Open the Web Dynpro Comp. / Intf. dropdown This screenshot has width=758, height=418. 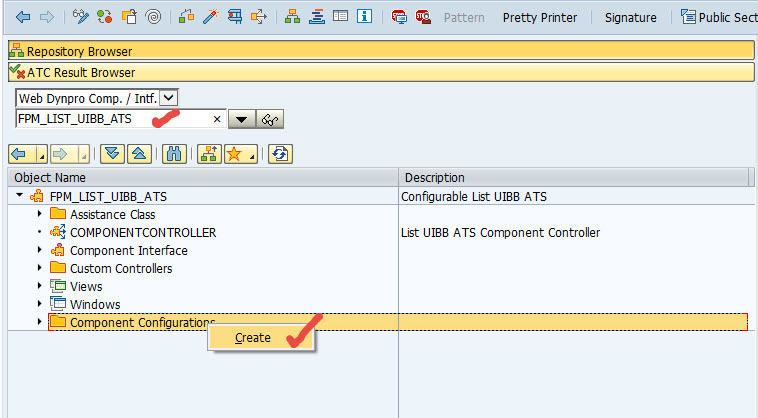pyautogui.click(x=168, y=98)
